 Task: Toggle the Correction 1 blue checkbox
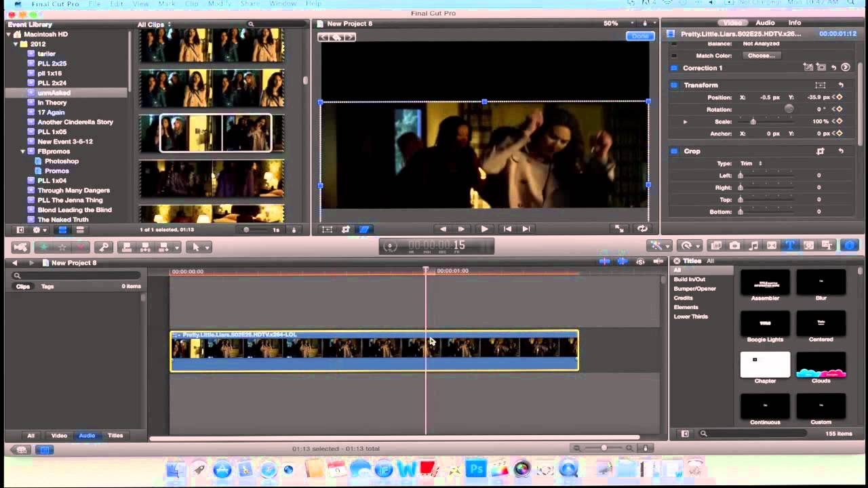tap(674, 68)
